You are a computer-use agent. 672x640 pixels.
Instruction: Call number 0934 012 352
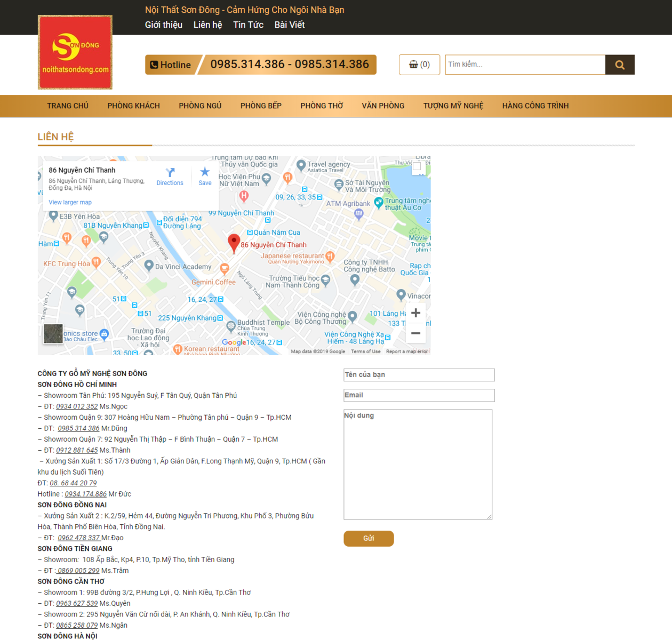pyautogui.click(x=77, y=406)
